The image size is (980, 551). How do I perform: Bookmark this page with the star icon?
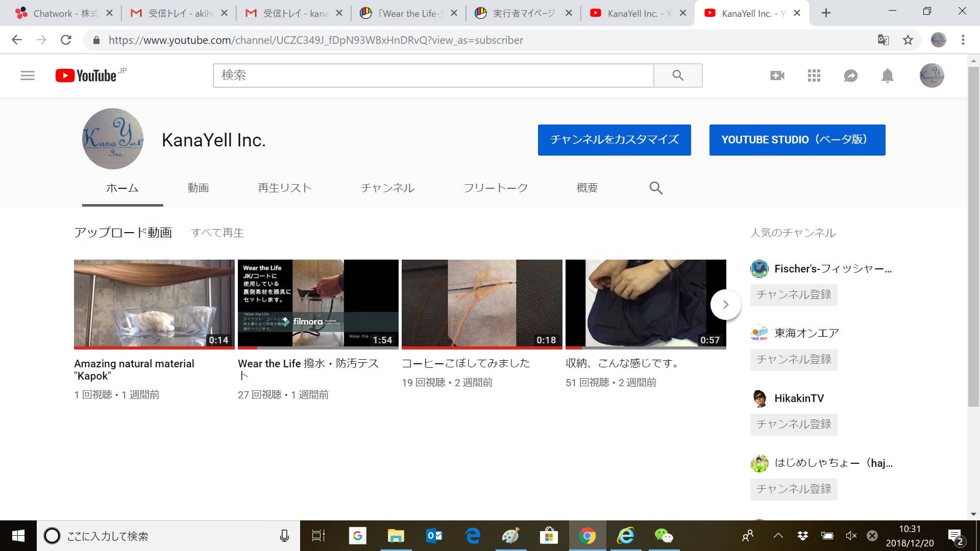[x=908, y=40]
